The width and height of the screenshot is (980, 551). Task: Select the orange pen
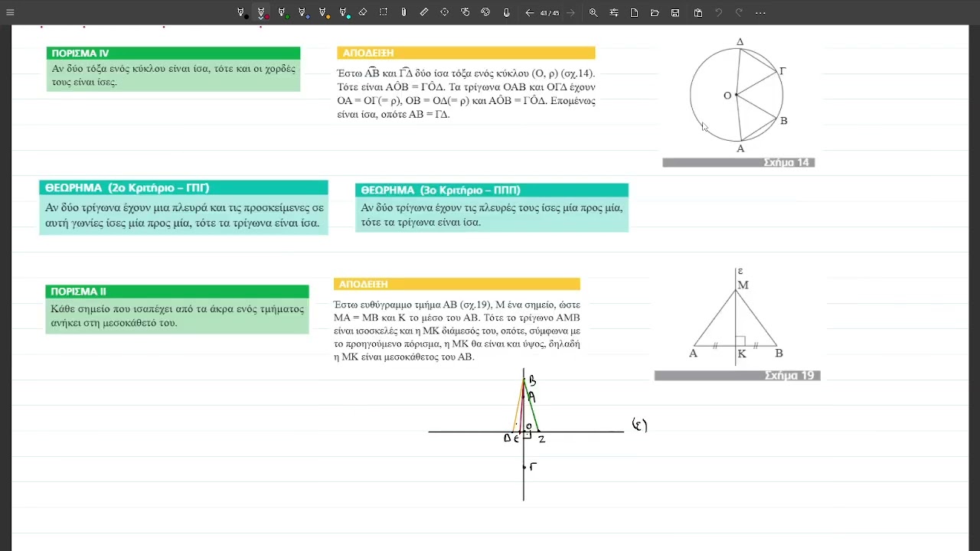click(x=324, y=12)
